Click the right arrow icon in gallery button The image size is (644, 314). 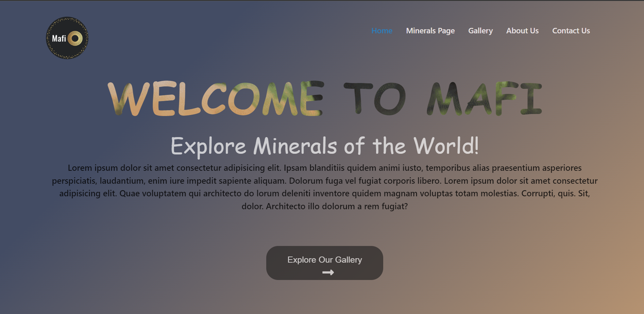pos(328,272)
